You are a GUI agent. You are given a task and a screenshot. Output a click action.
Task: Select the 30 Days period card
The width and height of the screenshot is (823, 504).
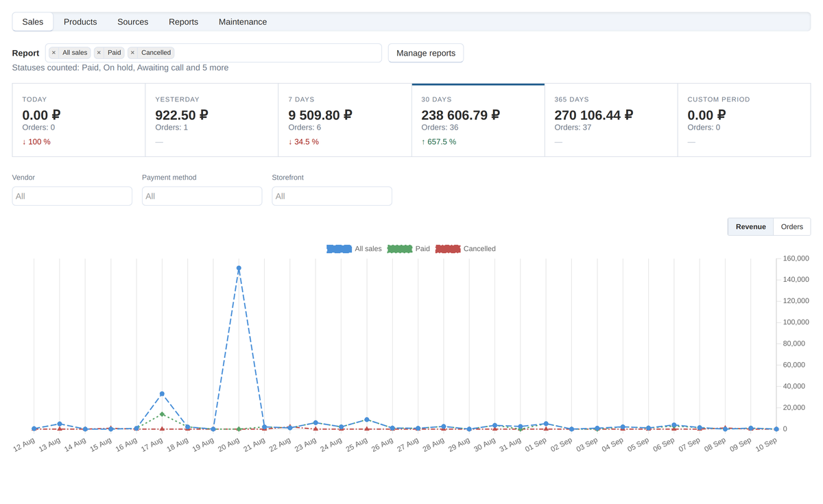(x=478, y=120)
